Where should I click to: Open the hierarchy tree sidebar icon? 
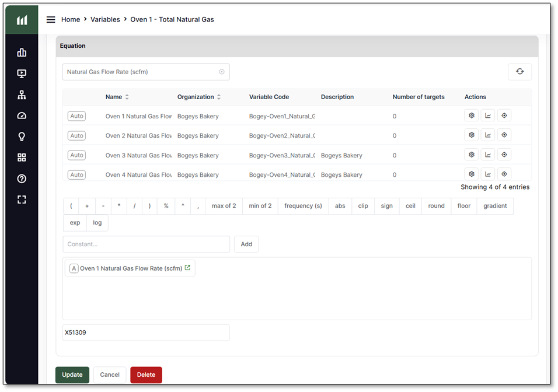pyautogui.click(x=22, y=94)
